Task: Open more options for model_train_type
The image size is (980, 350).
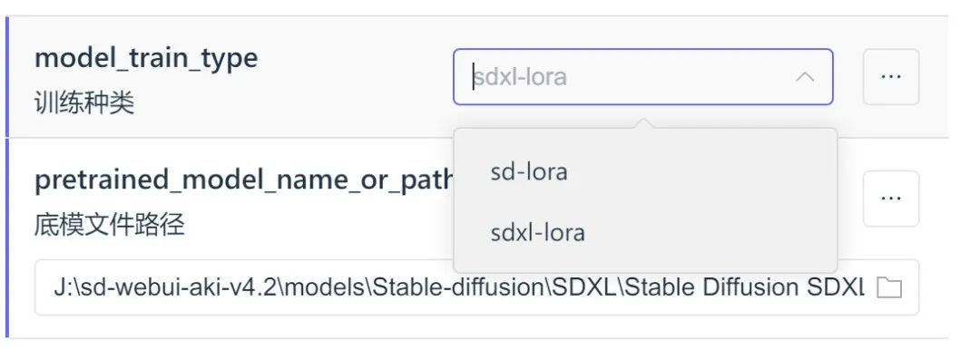Action: (891, 77)
